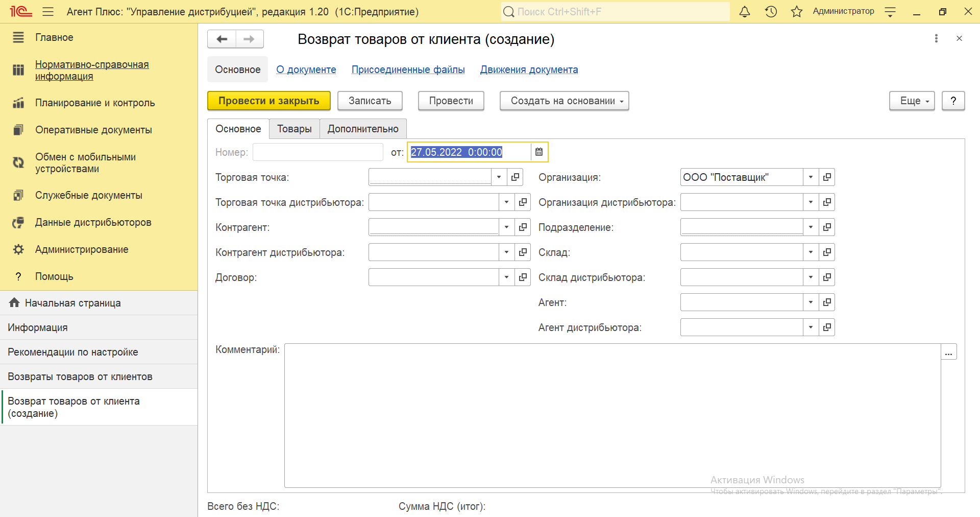Open the calendar date picker

pos(539,152)
